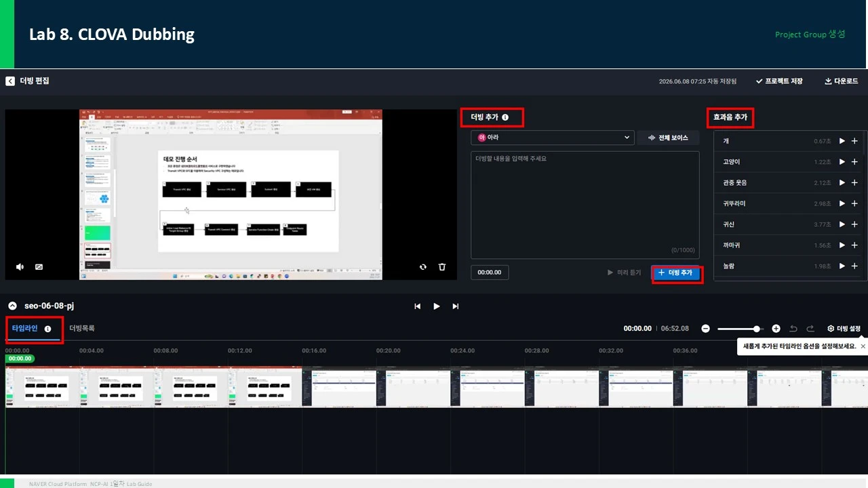
Task: Delete the video with the trash icon
Action: click(442, 267)
